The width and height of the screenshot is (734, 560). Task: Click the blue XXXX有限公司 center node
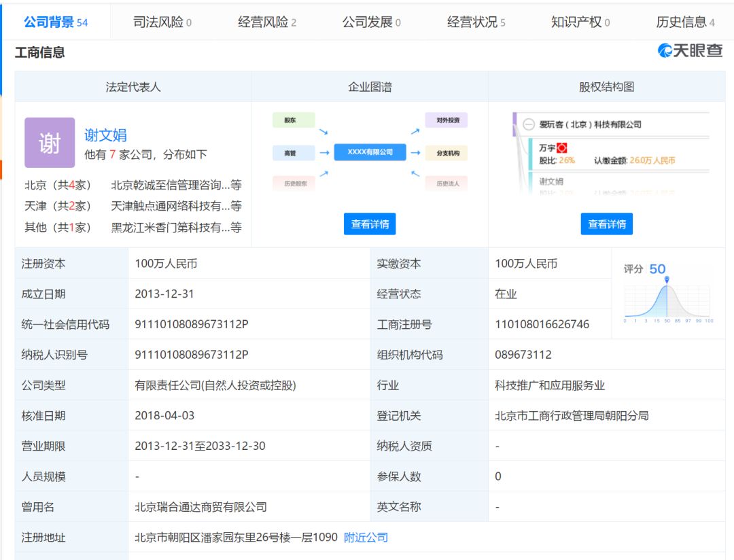tap(370, 152)
